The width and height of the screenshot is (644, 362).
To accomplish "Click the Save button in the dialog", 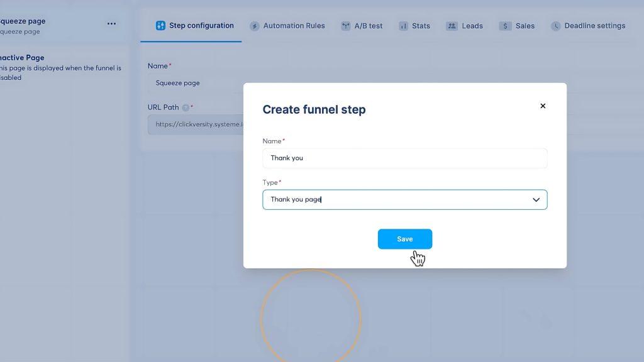I will (x=404, y=239).
